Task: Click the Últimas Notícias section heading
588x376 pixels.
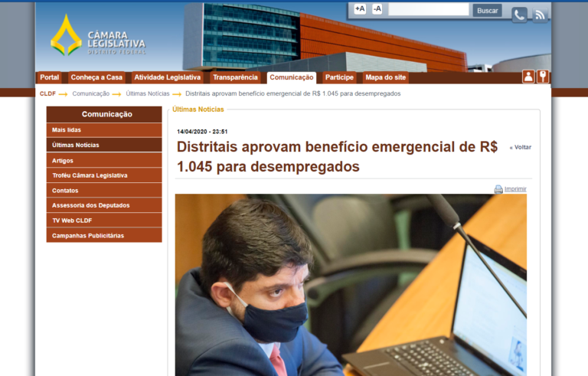Action: pyautogui.click(x=198, y=110)
